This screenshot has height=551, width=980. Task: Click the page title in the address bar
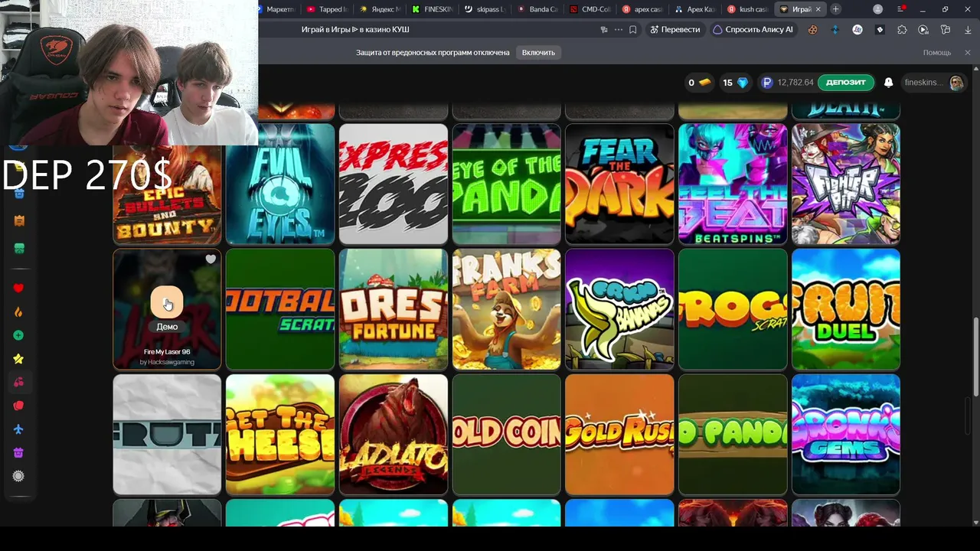click(355, 30)
